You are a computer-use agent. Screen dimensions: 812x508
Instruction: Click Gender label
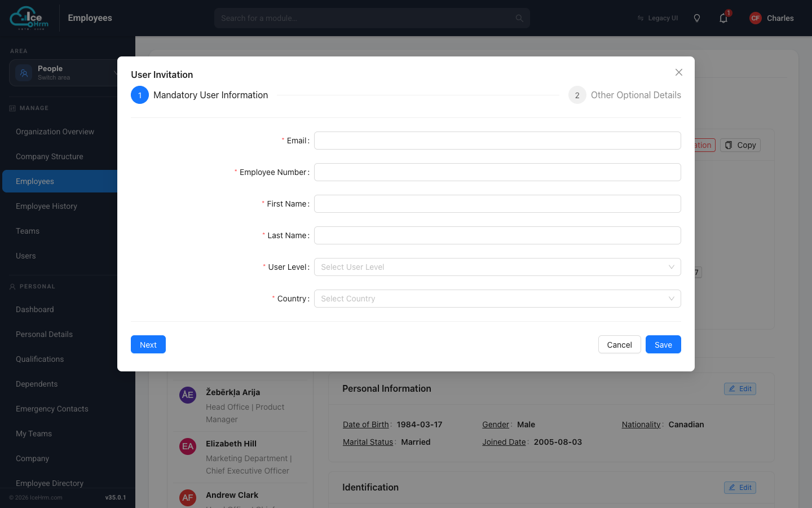(496, 424)
